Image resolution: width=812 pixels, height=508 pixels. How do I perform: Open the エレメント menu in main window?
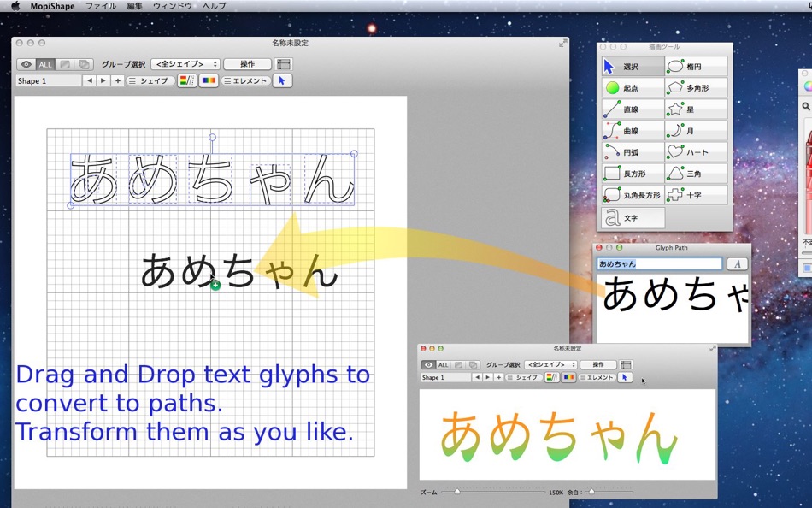pyautogui.click(x=246, y=81)
